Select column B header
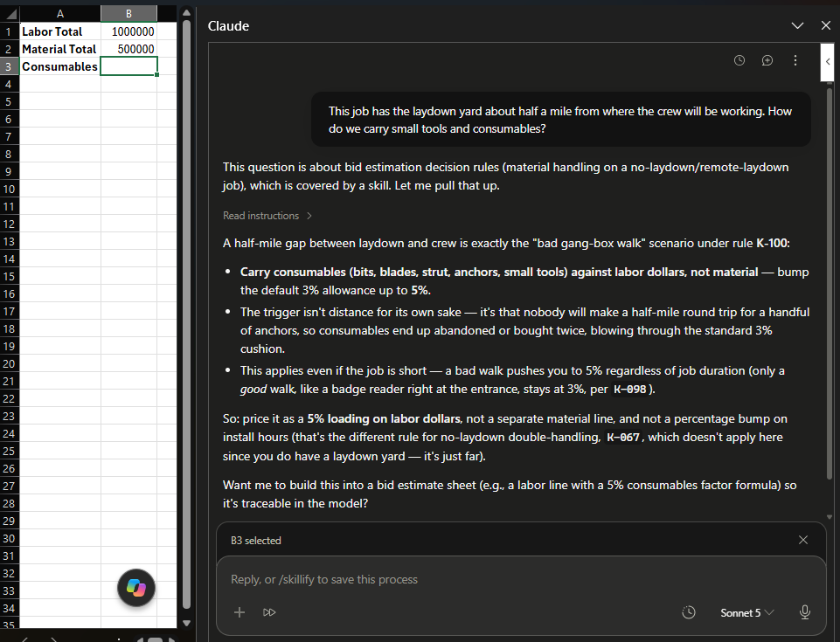840x642 pixels. coord(128,14)
